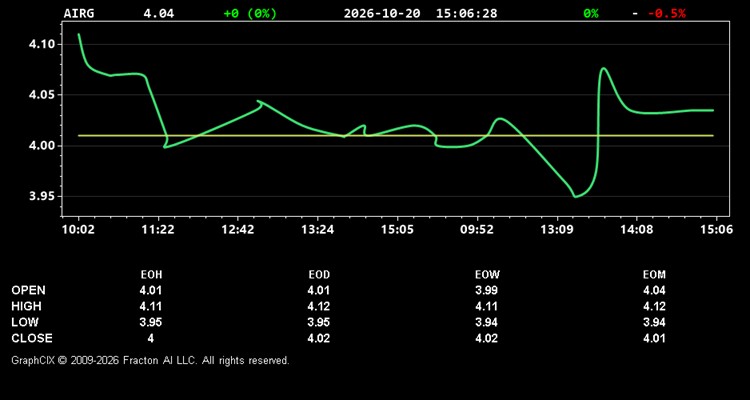Click the EOH OPEN value 4.01
750x400 pixels.
[151, 290]
